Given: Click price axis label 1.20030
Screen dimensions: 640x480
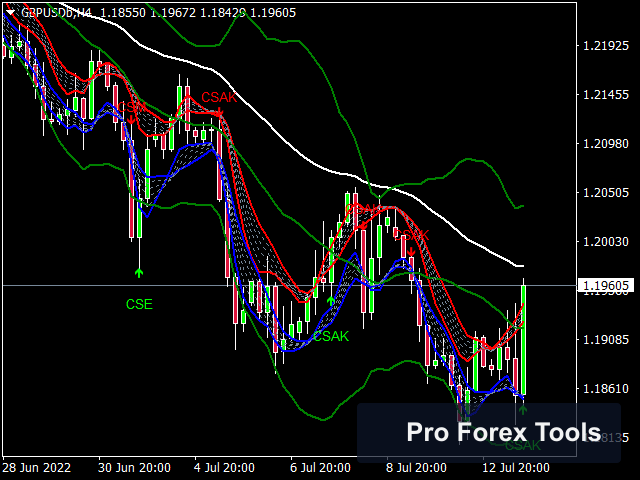Looking at the screenshot, I should click(606, 241).
